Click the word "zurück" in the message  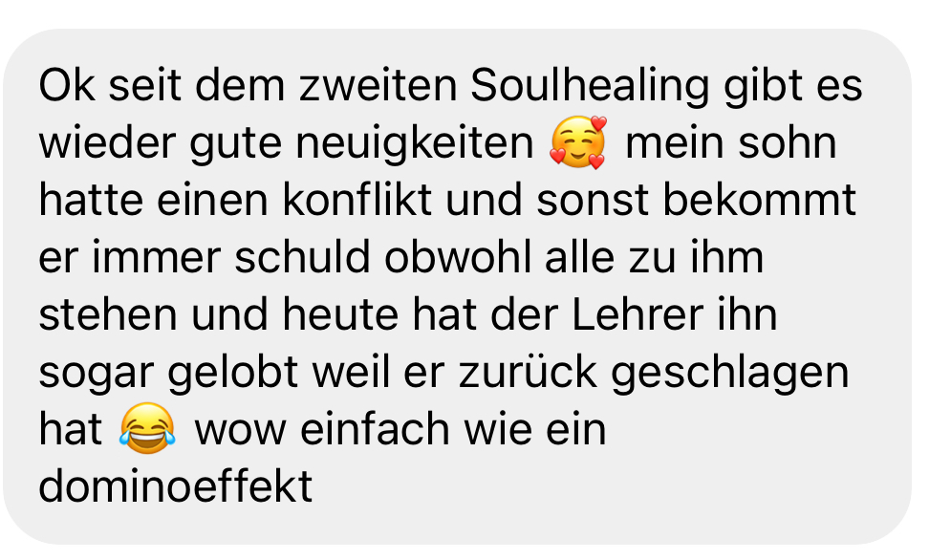pos(528,373)
